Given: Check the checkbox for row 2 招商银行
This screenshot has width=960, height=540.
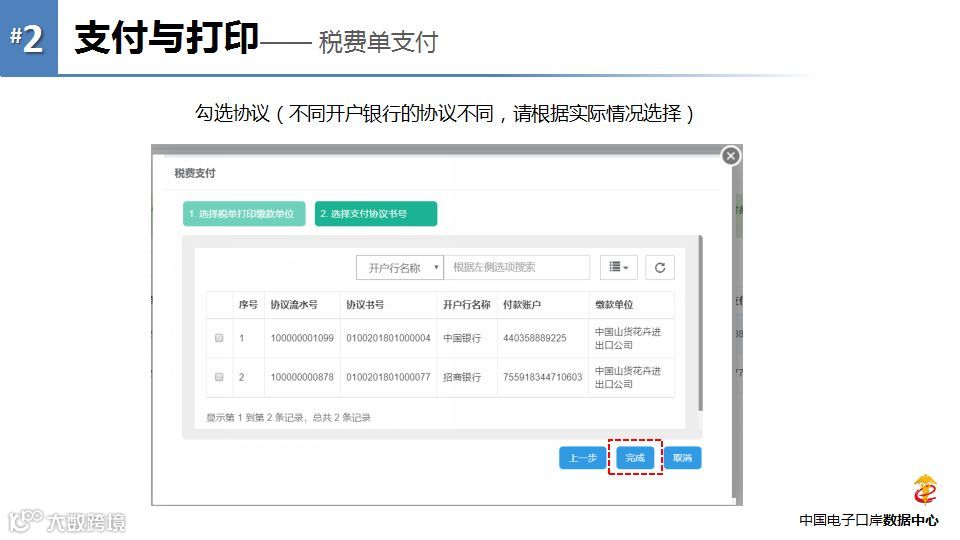Looking at the screenshot, I should point(219,377).
